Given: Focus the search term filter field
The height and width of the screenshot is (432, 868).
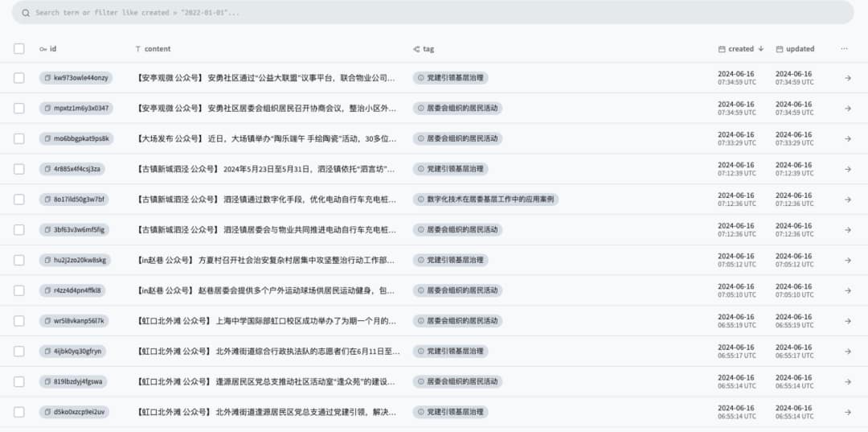Looking at the screenshot, I should 434,13.
